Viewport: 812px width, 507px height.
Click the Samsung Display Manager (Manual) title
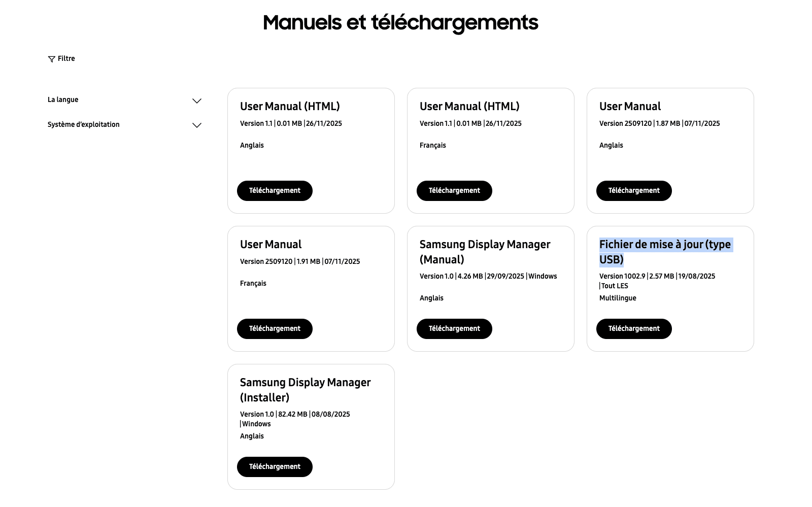pos(485,252)
